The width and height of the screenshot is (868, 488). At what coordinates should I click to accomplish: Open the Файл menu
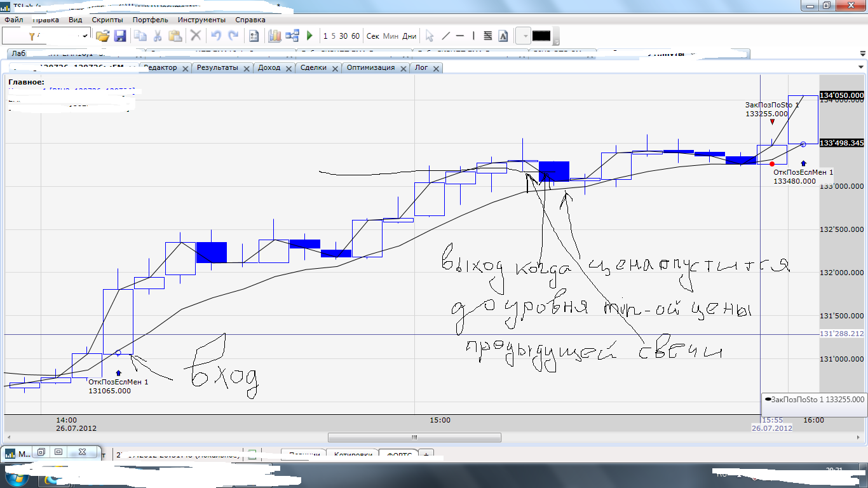(x=13, y=20)
